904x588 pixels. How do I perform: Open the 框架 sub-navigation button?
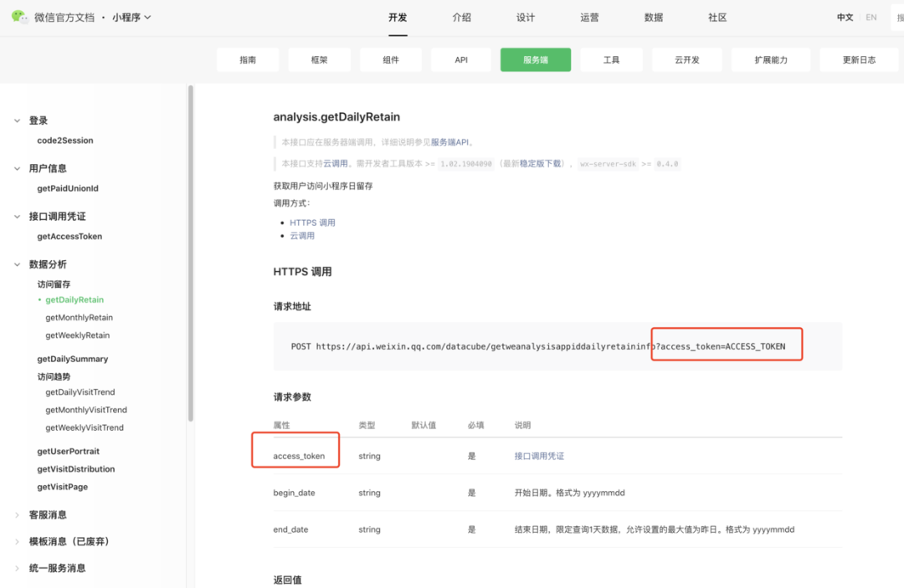click(x=320, y=60)
